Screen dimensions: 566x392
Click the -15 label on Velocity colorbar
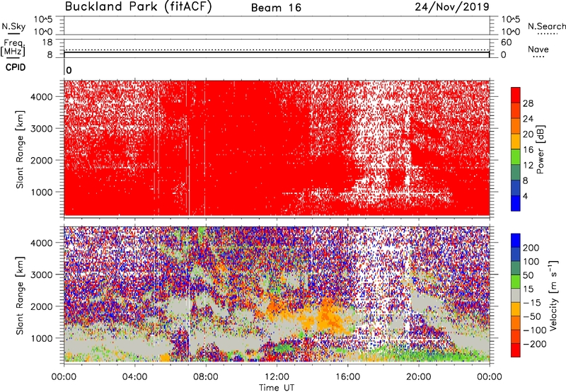coord(532,303)
